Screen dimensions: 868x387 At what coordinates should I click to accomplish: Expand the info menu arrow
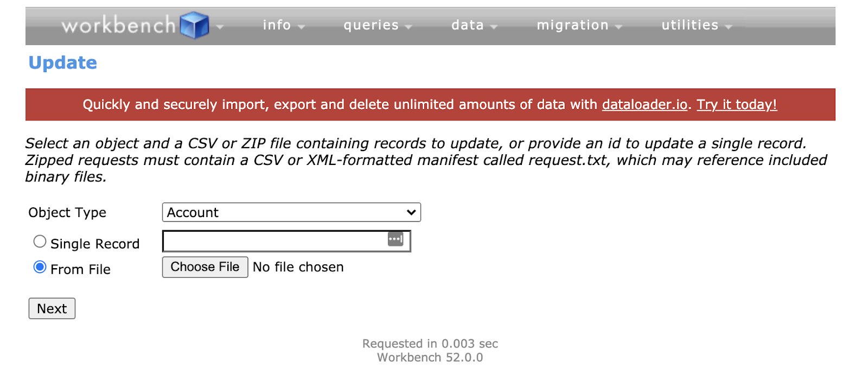(301, 27)
